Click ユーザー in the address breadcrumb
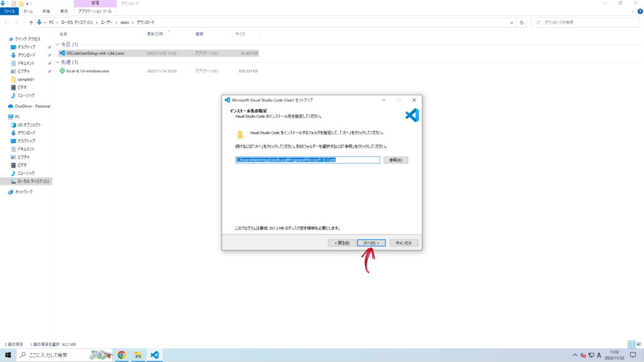This screenshot has width=644, height=362. (x=106, y=23)
